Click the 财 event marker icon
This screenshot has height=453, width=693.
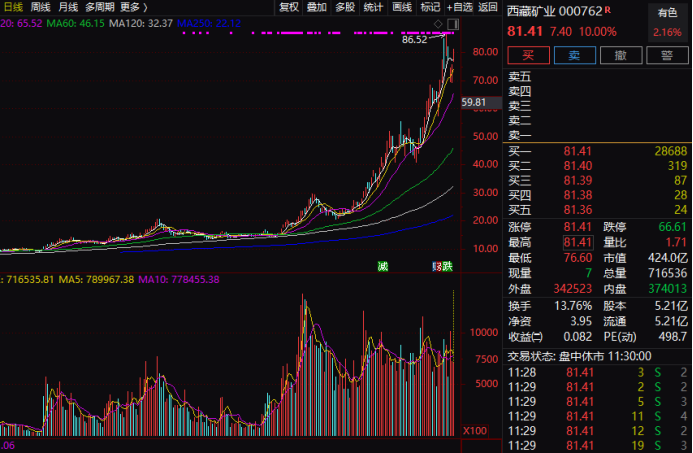click(x=437, y=265)
